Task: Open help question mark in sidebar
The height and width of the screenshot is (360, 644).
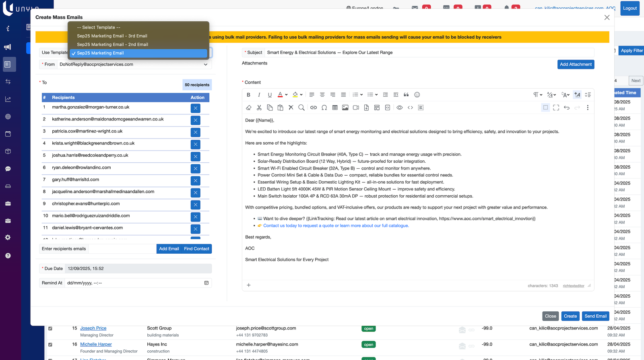Action: point(8,256)
